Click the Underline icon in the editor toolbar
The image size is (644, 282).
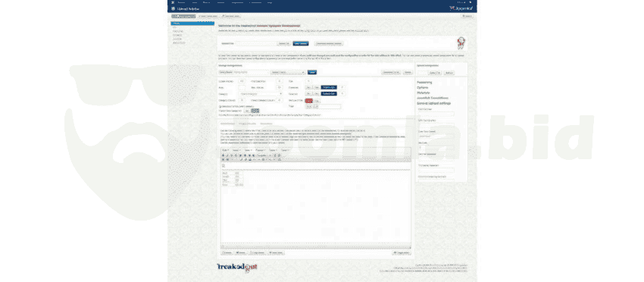pyautogui.click(x=231, y=156)
